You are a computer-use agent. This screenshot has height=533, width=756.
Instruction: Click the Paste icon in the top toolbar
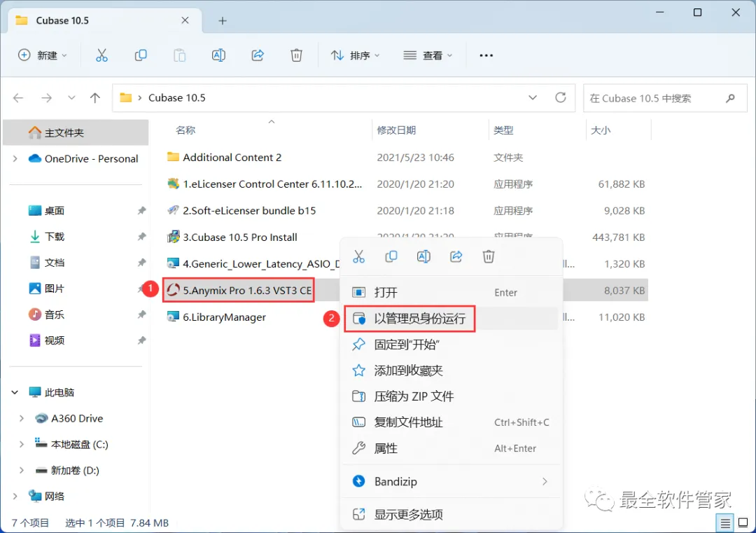point(179,55)
